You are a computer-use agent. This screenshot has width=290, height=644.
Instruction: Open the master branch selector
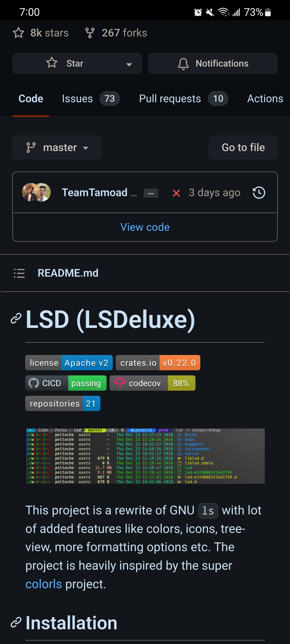[x=57, y=148]
